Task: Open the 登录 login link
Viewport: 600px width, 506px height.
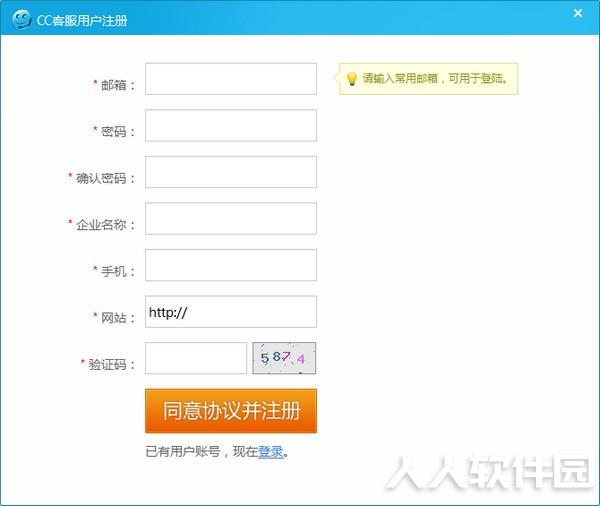Action: [271, 452]
